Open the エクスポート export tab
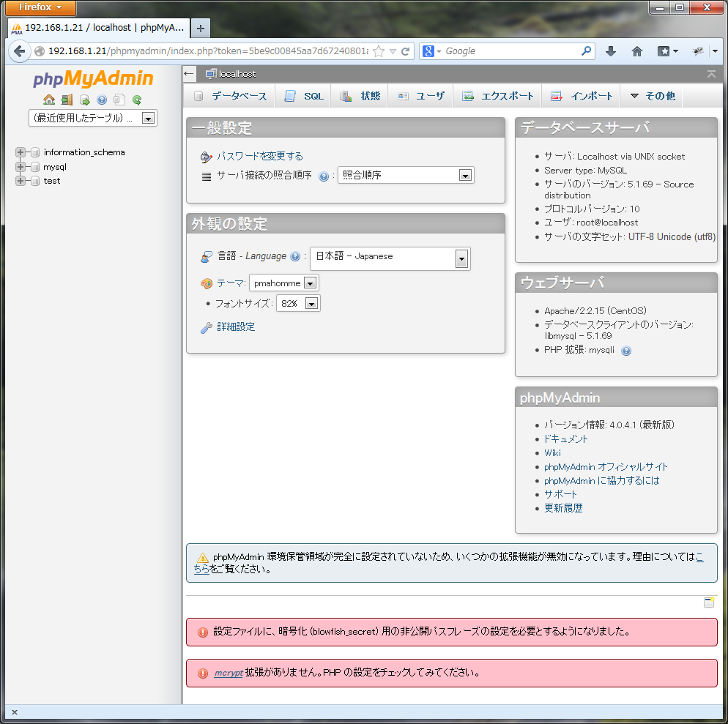The width and height of the screenshot is (728, 724). 497,96
